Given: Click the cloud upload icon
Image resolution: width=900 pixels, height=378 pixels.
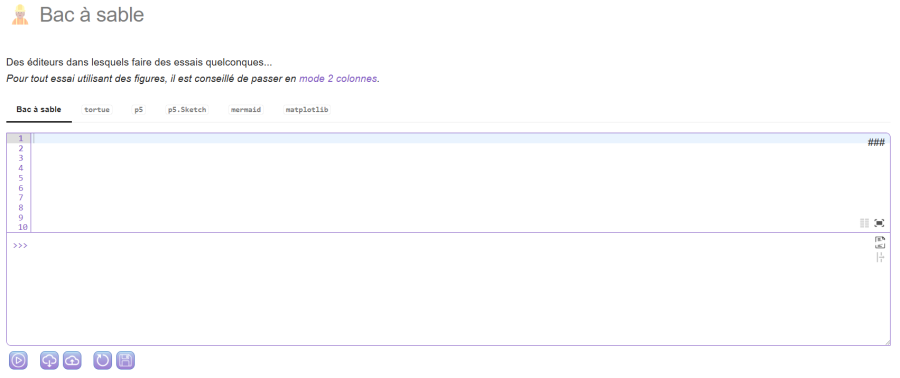Looking at the screenshot, I should 72,360.
